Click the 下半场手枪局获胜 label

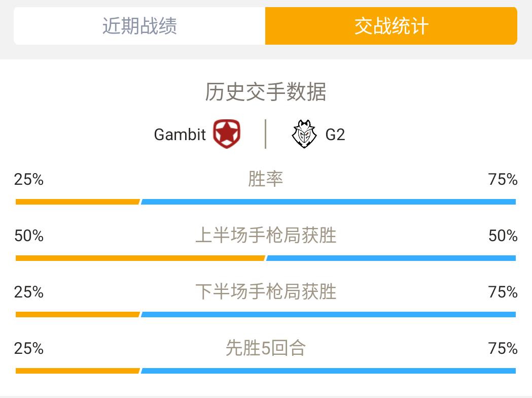point(266,291)
